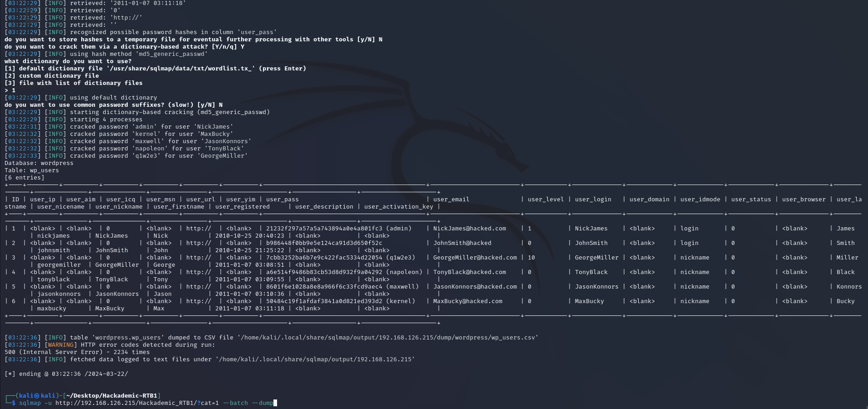The image size is (868, 409).
Task: Click the 'ending @ 03:22:36' line
Action: (66, 374)
